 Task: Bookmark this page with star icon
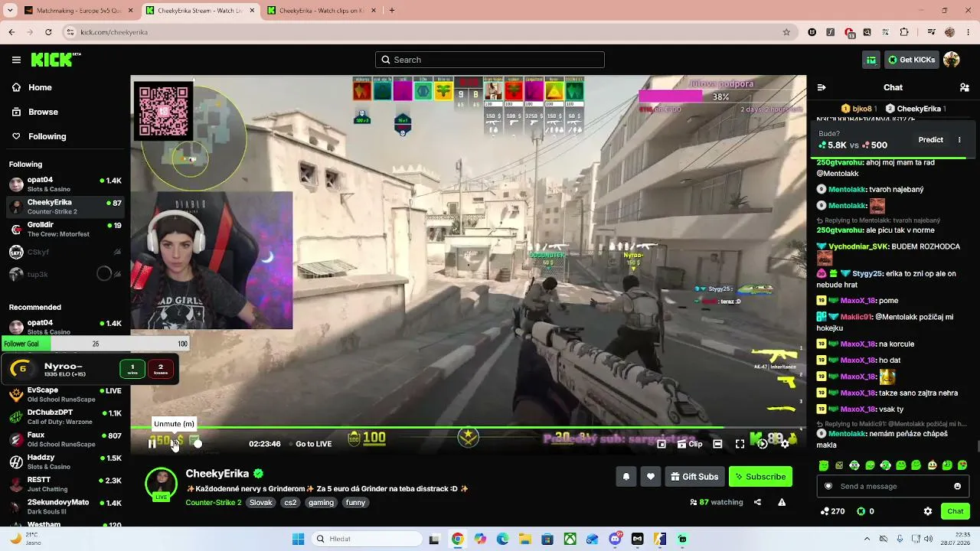[786, 32]
